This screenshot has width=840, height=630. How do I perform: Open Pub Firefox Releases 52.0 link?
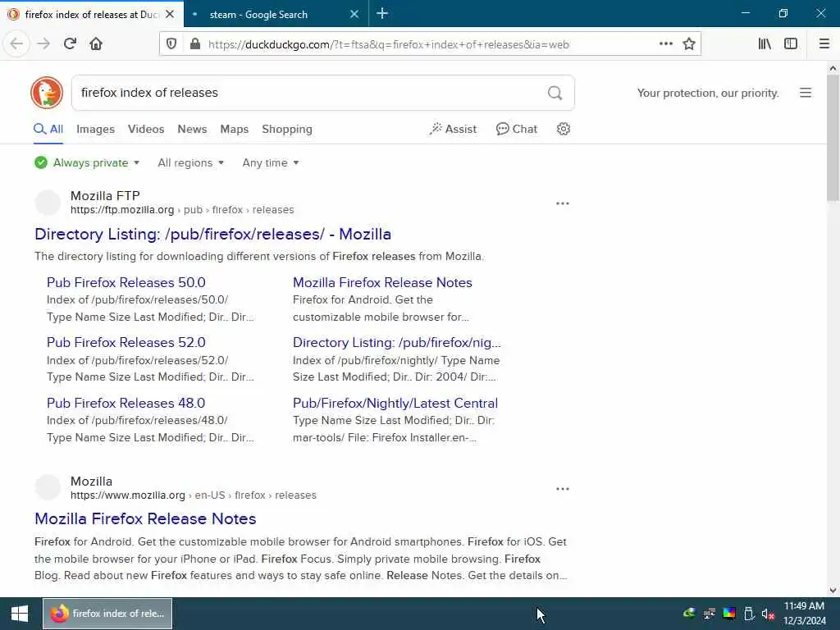pyautogui.click(x=126, y=342)
